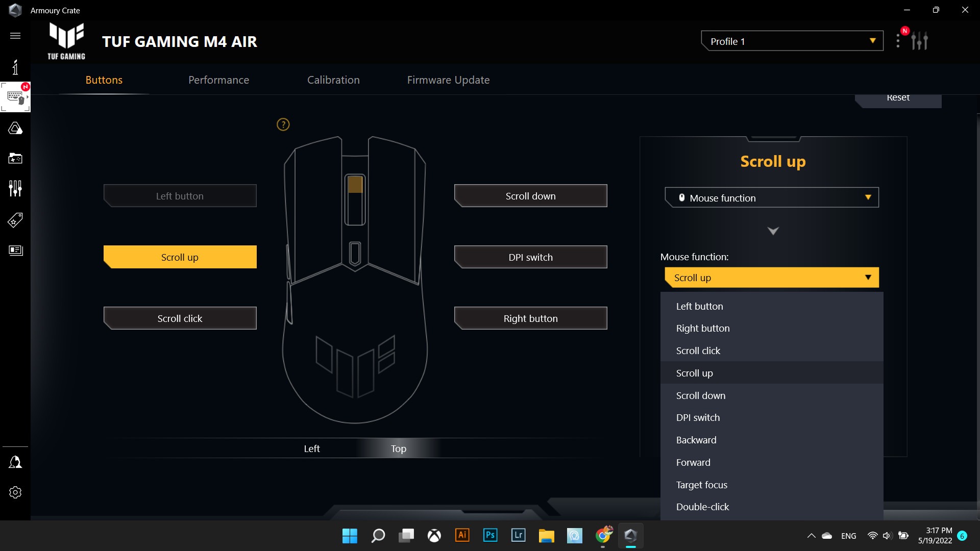Choose Scroll click from the dropdown list

click(772, 351)
